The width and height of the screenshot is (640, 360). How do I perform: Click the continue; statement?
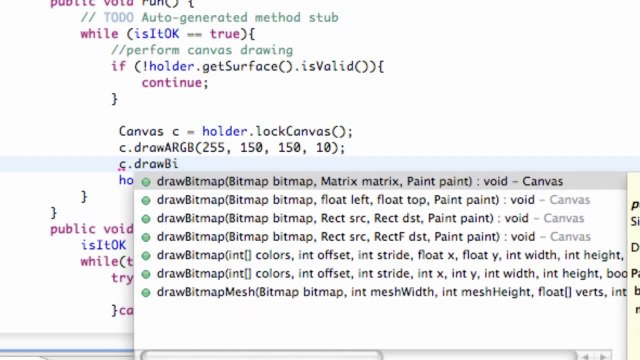click(x=175, y=83)
